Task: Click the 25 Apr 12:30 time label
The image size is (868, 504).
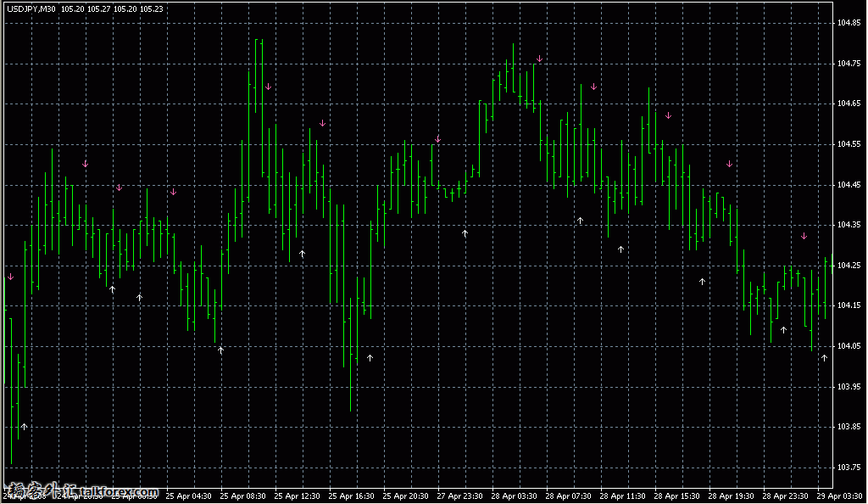Action: coord(297,496)
